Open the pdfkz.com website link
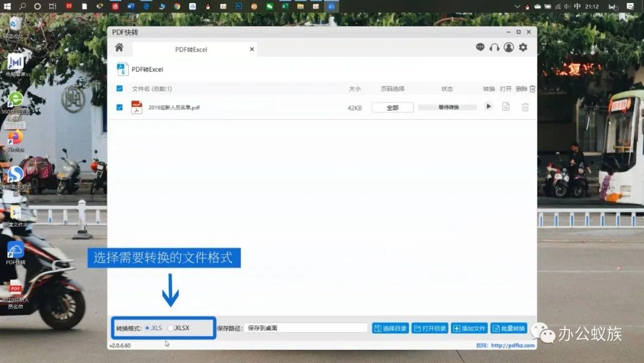Screen dimensions: 644x363 [513, 346]
